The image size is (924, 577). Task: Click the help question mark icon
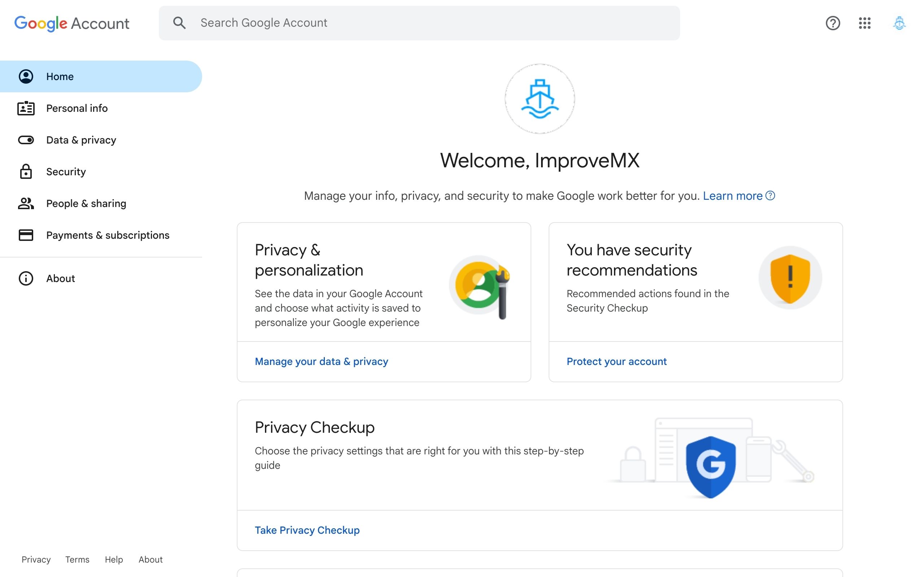point(833,23)
